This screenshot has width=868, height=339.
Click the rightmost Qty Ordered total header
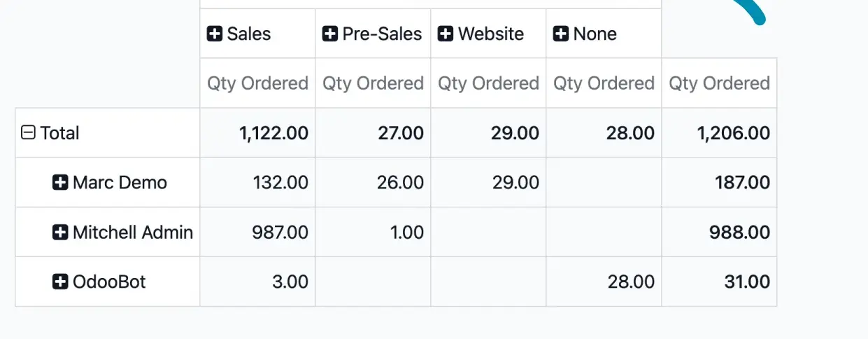(x=719, y=83)
